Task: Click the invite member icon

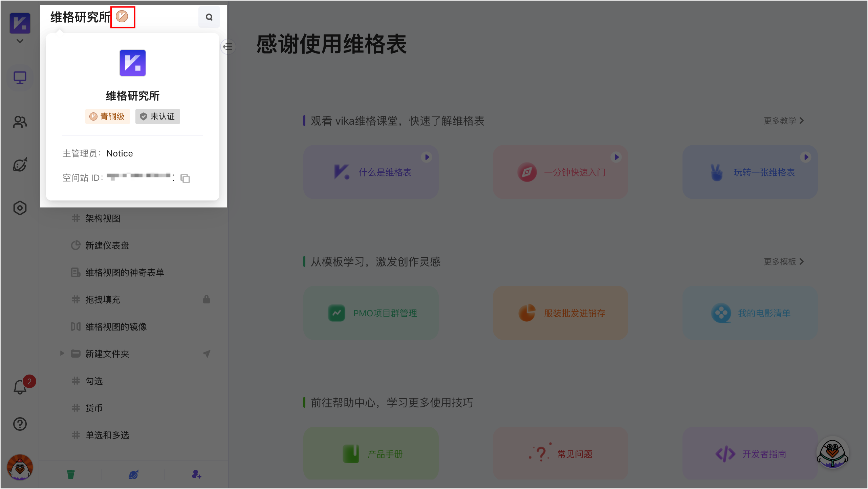Action: click(x=196, y=474)
